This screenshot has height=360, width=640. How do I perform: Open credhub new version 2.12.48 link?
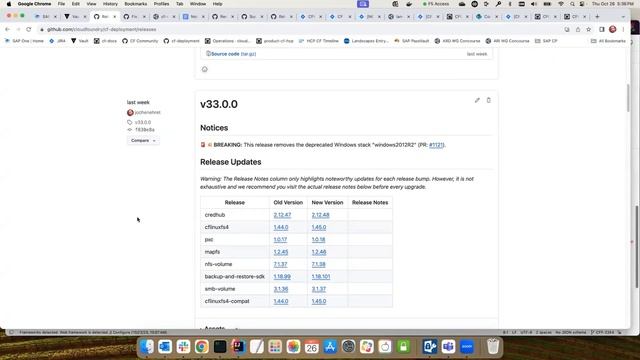tap(320, 215)
